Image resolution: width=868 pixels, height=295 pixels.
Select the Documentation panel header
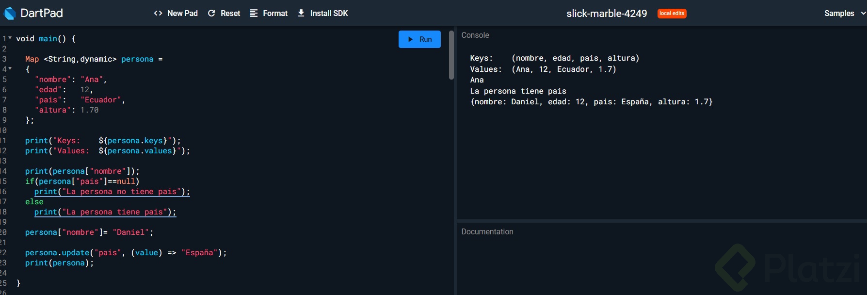click(487, 232)
